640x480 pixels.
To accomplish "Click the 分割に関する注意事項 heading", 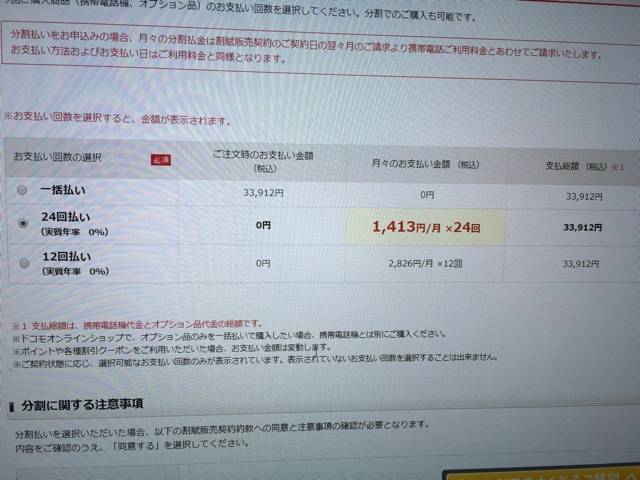I will point(82,404).
